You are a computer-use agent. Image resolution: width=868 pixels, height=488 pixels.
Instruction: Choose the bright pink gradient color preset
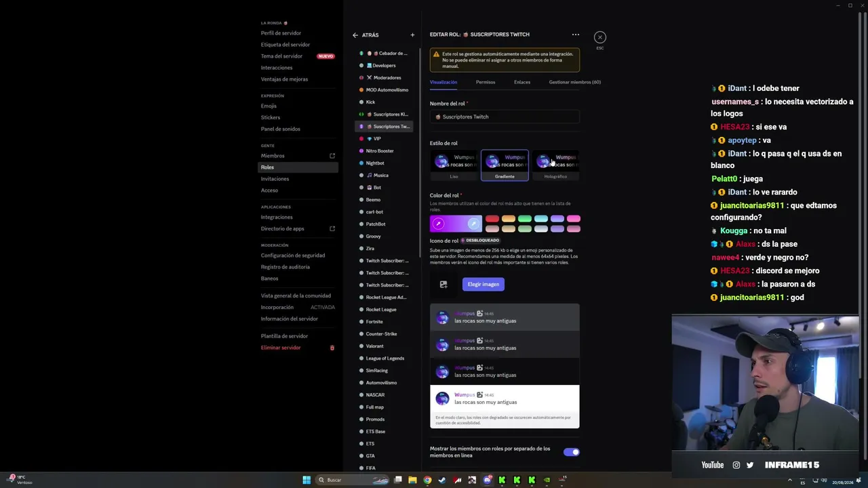tap(573, 219)
